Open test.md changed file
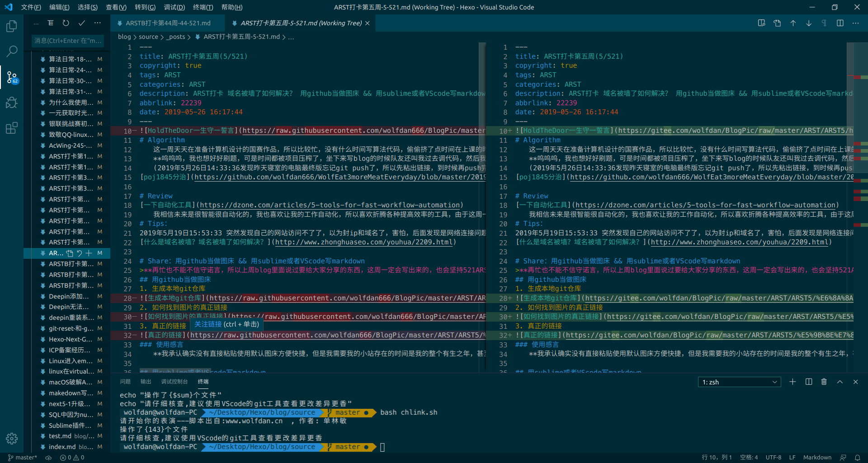 67,436
